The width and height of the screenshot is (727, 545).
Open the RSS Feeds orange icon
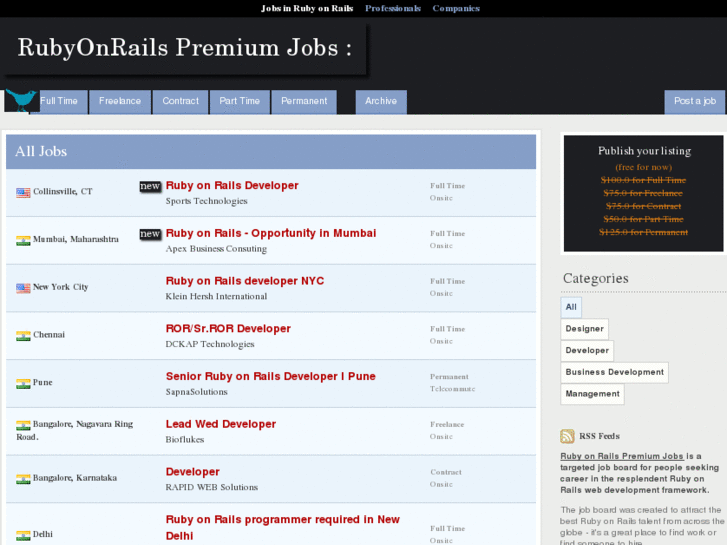tap(567, 436)
